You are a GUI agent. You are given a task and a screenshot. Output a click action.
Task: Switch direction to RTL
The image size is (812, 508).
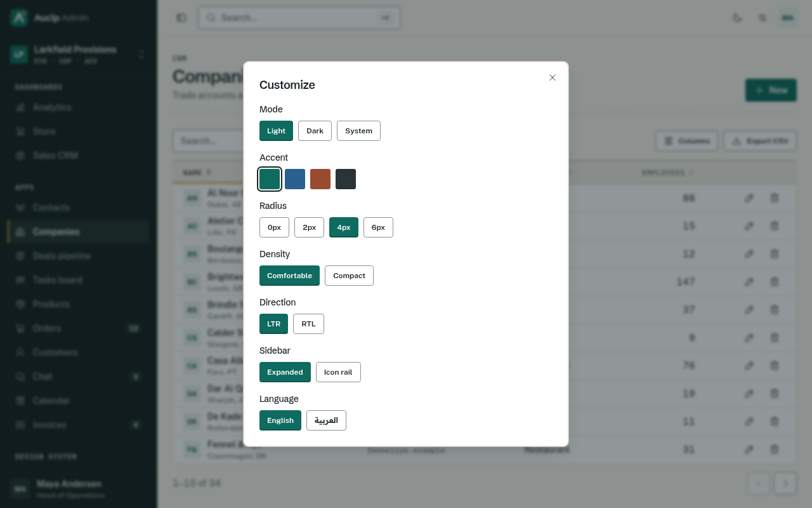tap(308, 324)
